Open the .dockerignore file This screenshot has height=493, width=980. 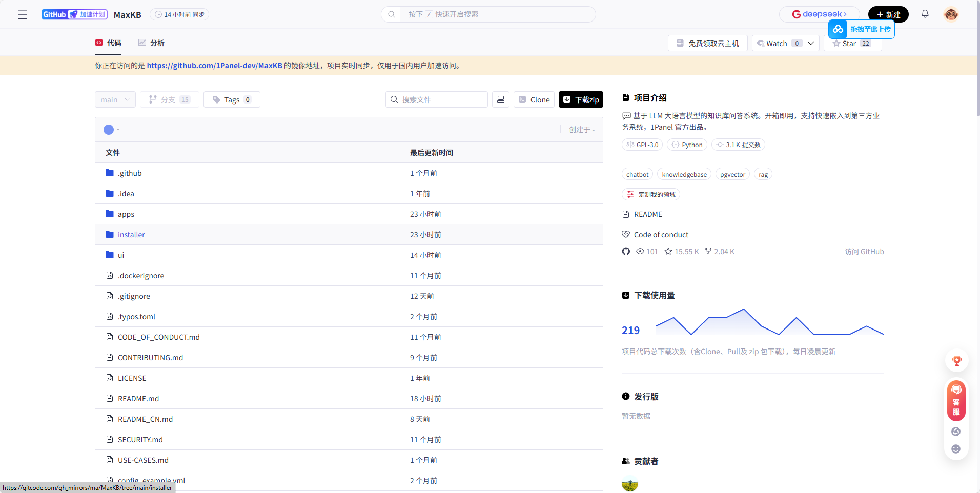pyautogui.click(x=141, y=276)
